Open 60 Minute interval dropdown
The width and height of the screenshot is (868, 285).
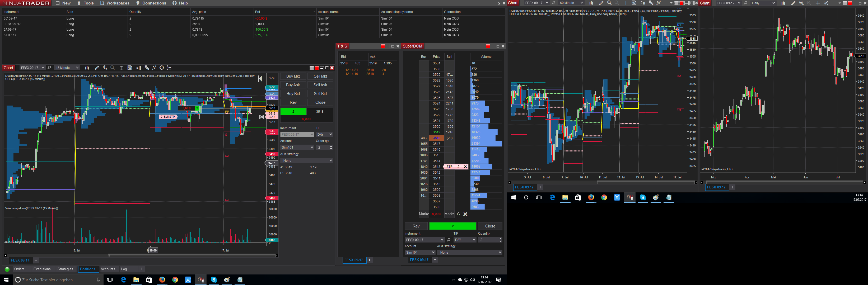click(571, 3)
